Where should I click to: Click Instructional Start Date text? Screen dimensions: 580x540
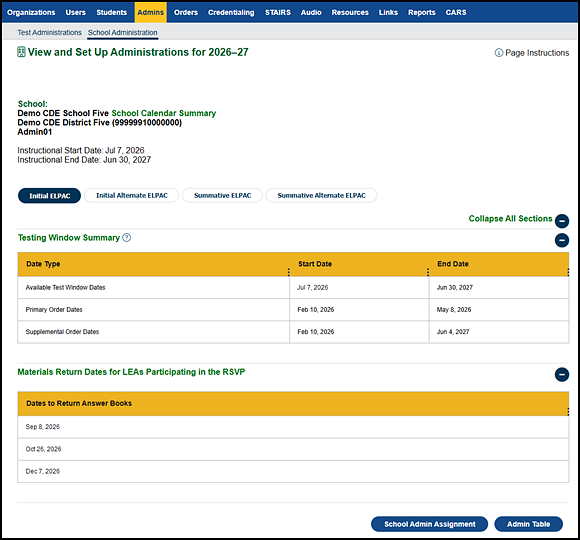coord(81,151)
